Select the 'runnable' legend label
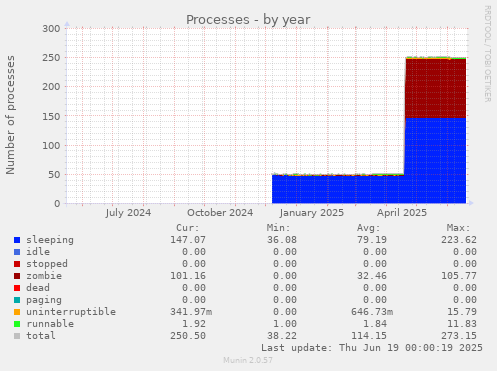 click(x=50, y=324)
